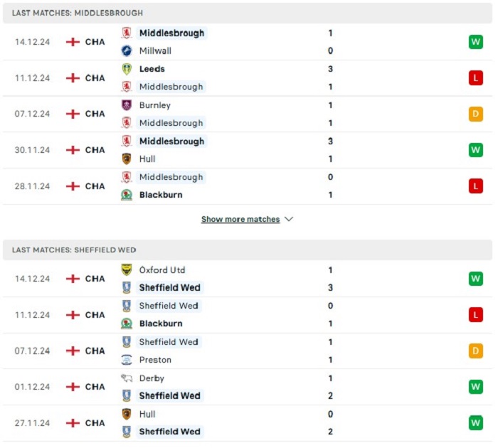Image resolution: width=498 pixels, height=448 pixels.
Task: Expand the Show more matches chevron
Action: point(289,219)
